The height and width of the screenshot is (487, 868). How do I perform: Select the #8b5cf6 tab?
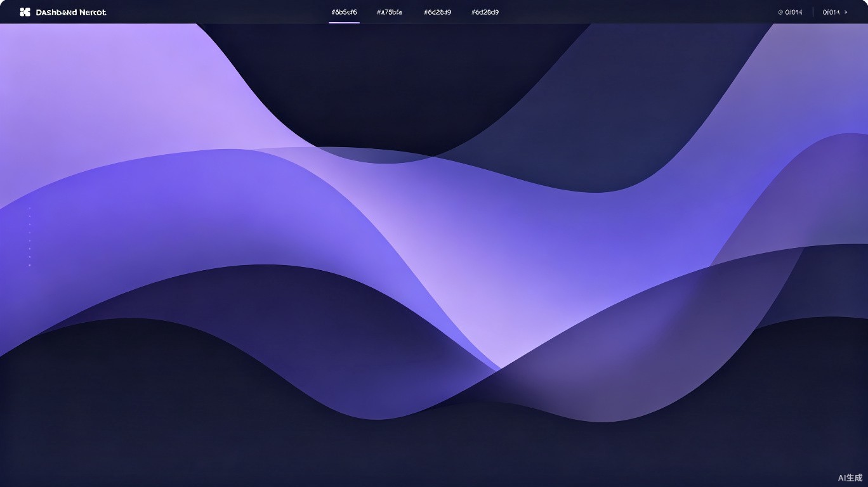(344, 12)
